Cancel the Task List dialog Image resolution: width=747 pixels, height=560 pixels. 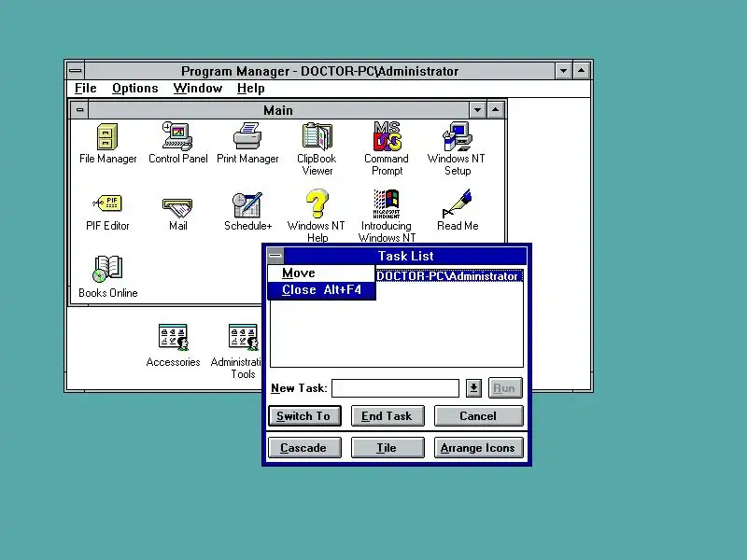pos(478,416)
